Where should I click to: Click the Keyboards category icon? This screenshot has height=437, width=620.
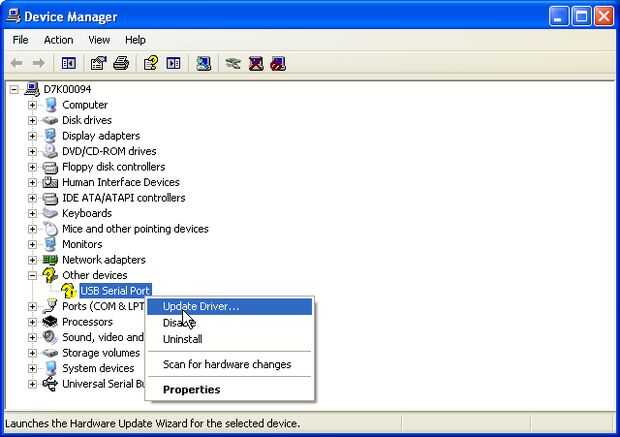tap(50, 213)
